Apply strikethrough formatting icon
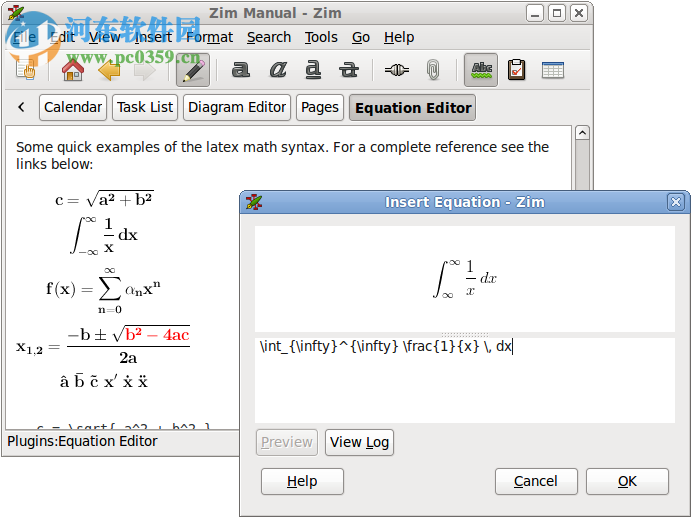Image resolution: width=692 pixels, height=518 pixels. [x=349, y=70]
